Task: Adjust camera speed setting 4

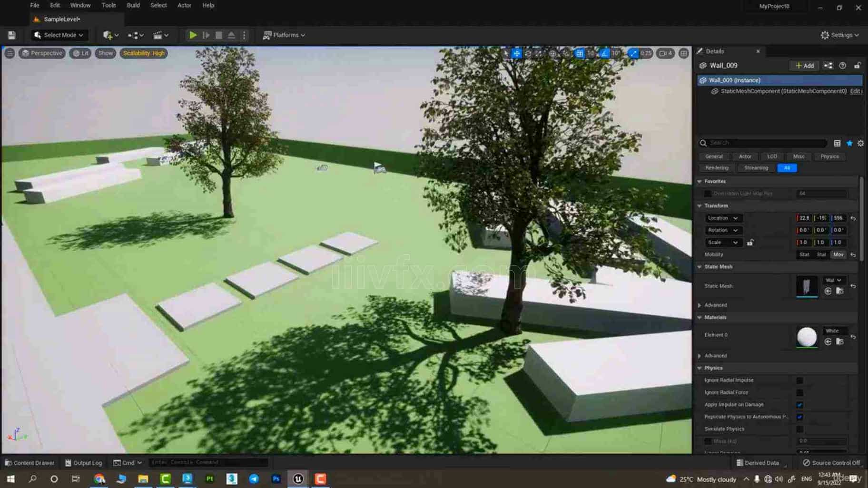Action: pyautogui.click(x=665, y=53)
